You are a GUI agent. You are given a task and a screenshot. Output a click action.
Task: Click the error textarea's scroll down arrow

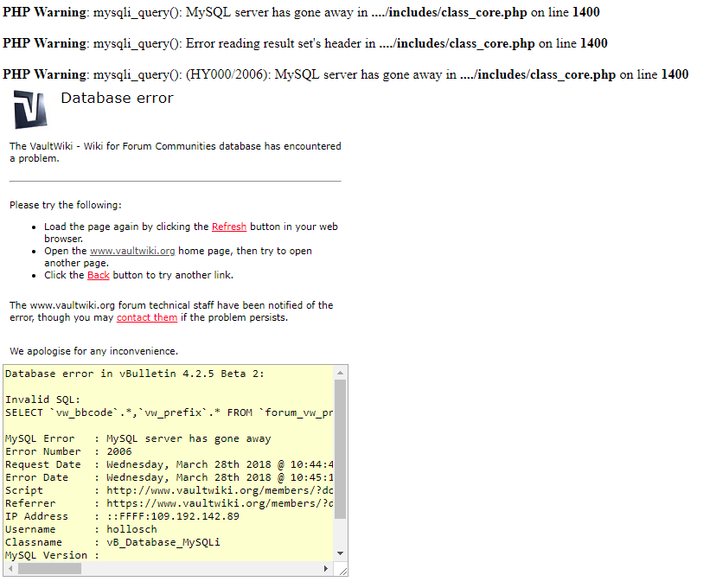tap(340, 553)
